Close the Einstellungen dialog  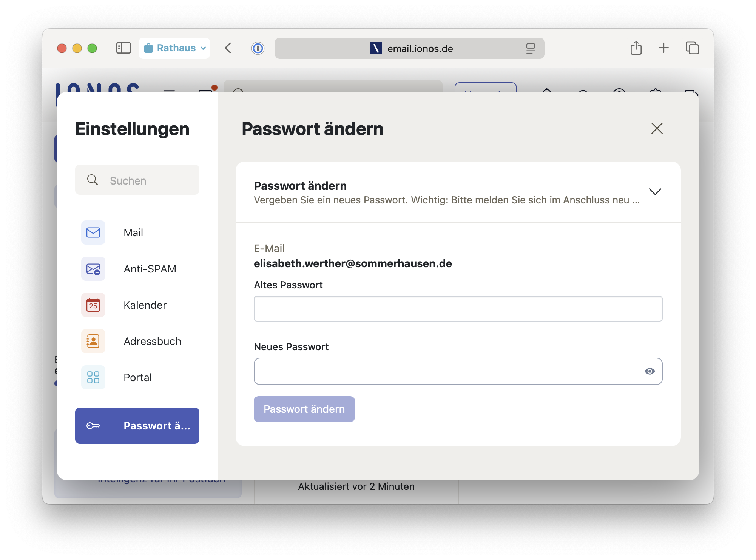click(657, 129)
